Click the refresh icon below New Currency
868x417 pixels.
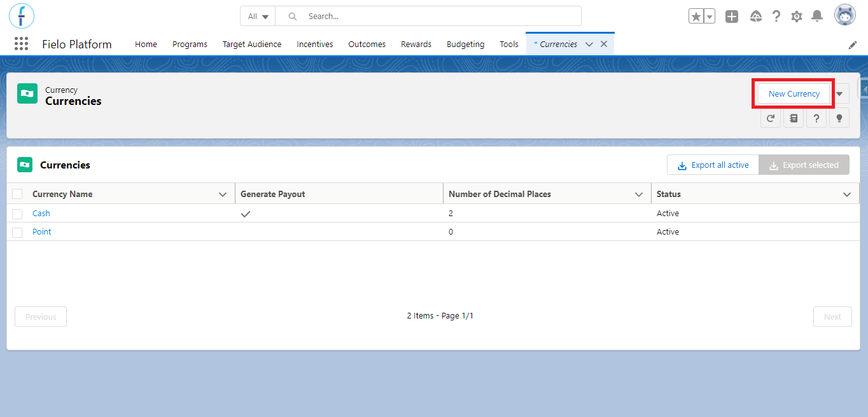click(x=771, y=118)
